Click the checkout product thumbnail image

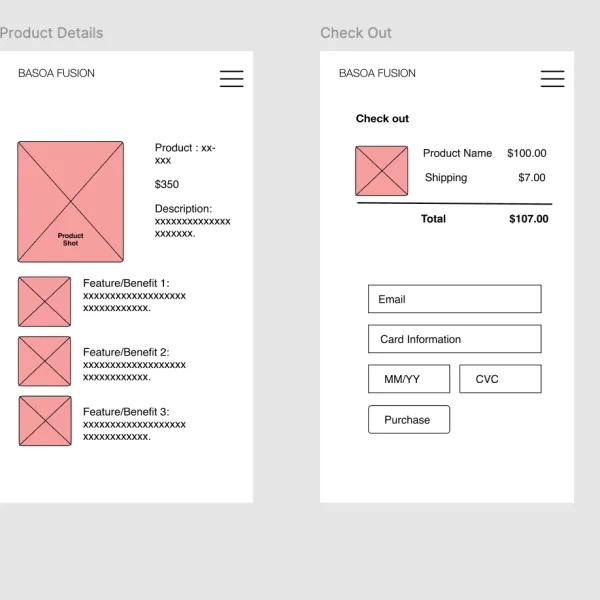click(382, 171)
